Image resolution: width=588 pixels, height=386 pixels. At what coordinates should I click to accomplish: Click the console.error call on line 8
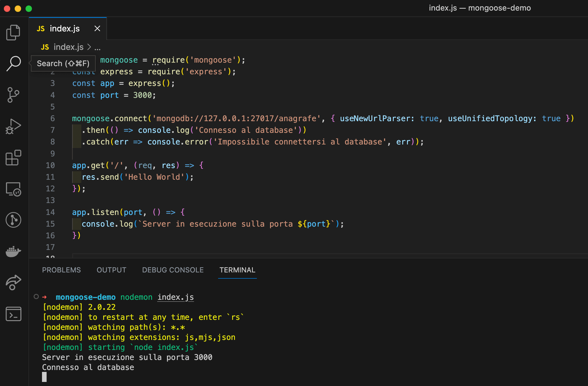tap(178, 142)
